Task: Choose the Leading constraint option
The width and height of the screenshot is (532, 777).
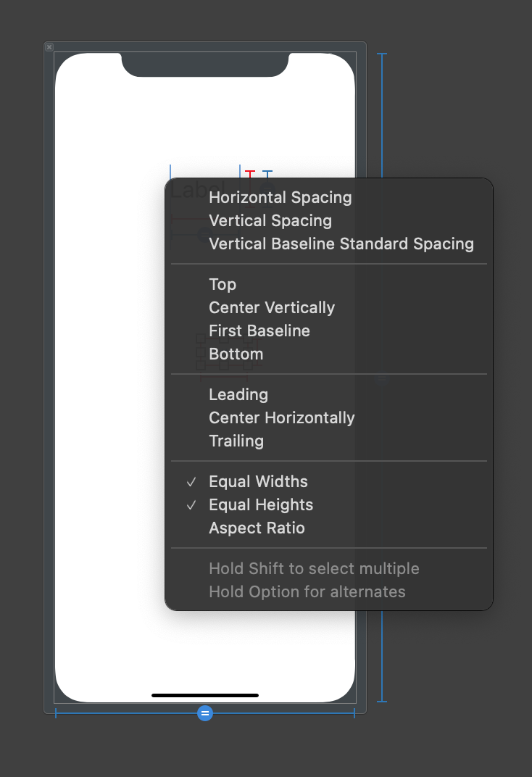Action: (238, 394)
